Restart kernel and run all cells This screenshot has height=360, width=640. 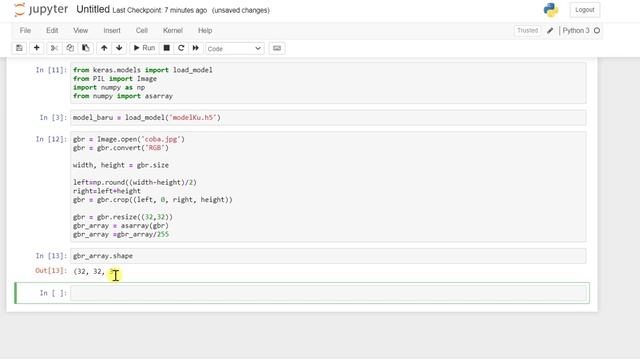coord(196,48)
